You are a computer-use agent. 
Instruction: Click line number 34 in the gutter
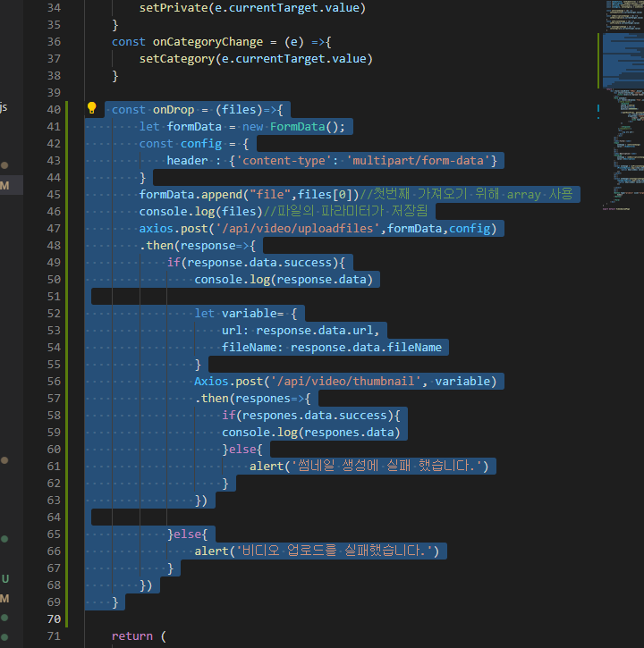click(54, 8)
